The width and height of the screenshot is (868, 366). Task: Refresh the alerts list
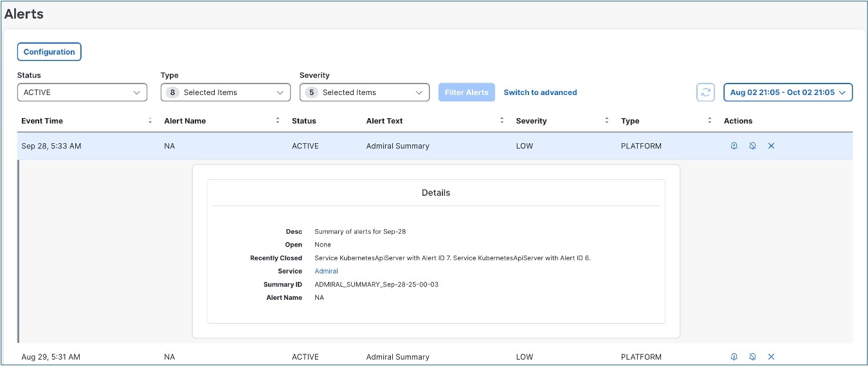[x=705, y=92]
